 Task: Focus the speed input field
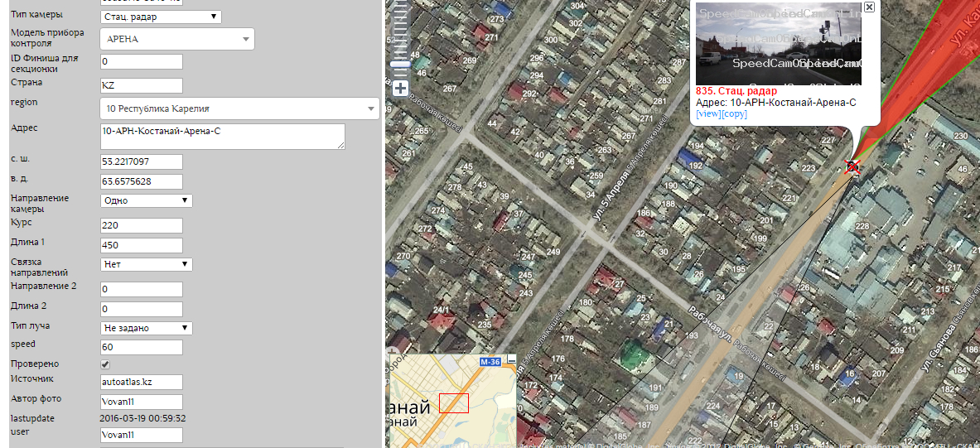click(x=141, y=348)
